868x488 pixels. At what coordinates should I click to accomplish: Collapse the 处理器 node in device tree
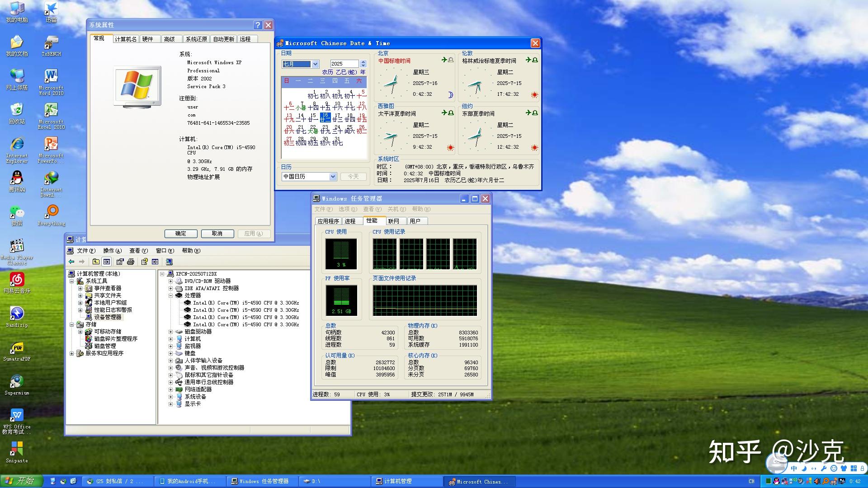171,296
